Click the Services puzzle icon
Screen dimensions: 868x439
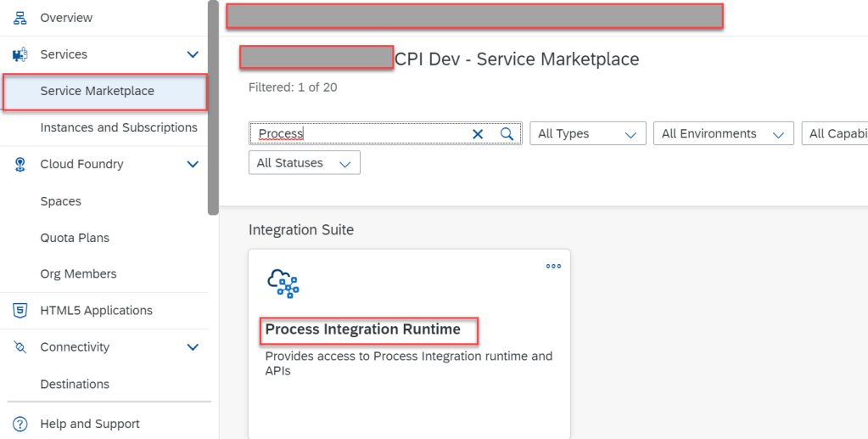[20, 54]
